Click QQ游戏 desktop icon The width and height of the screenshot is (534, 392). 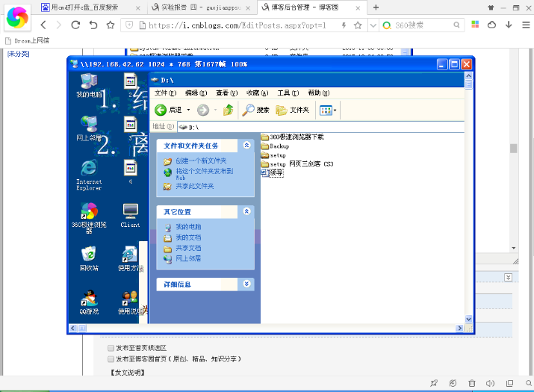tap(89, 302)
